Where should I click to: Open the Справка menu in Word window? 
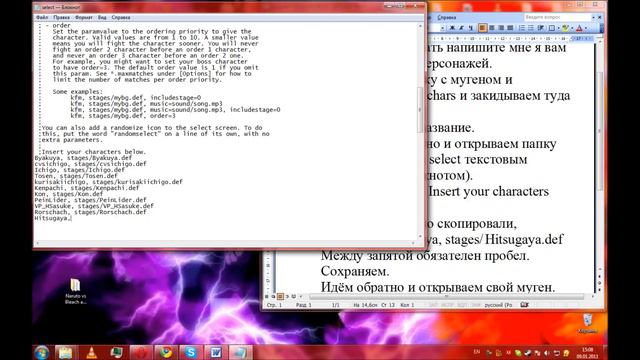[447, 18]
